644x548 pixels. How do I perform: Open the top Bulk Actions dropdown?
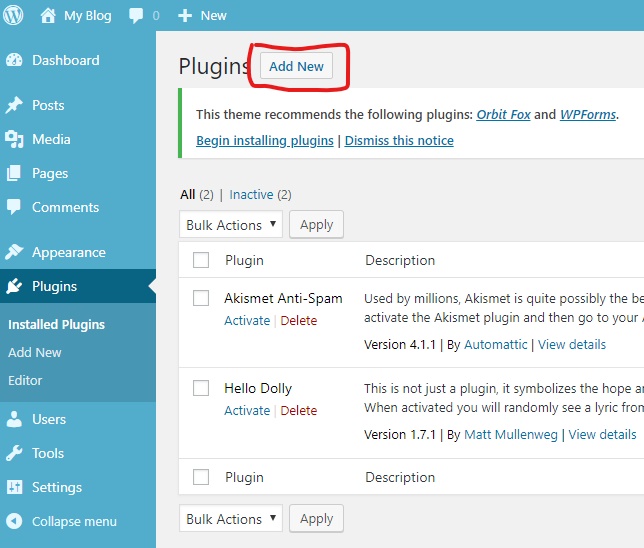point(231,224)
